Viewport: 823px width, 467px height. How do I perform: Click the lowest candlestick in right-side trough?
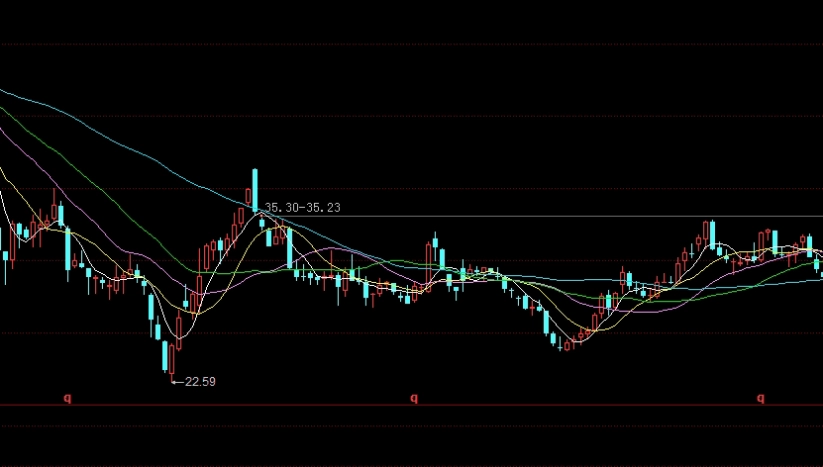[557, 341]
